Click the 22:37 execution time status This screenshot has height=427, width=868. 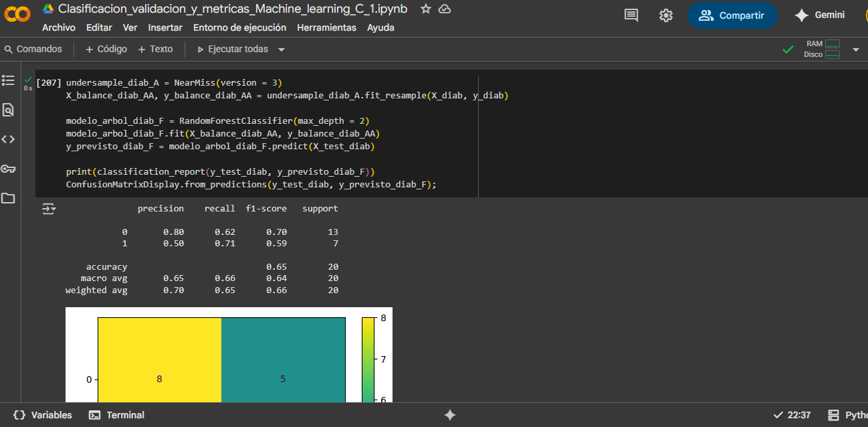tap(792, 415)
